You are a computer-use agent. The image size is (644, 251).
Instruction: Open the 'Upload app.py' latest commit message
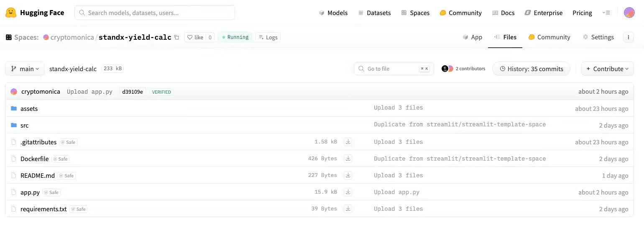[x=89, y=92]
